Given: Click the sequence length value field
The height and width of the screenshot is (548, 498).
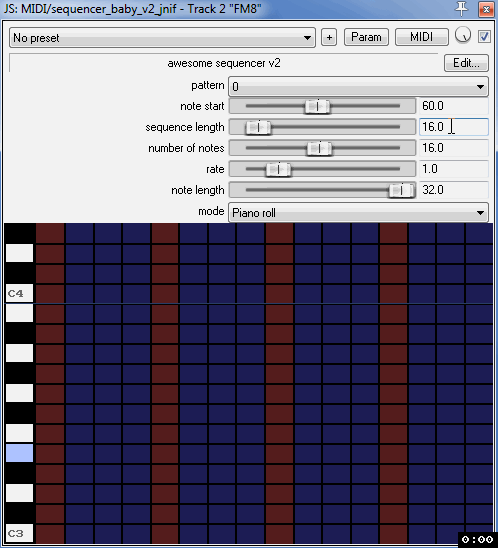Looking at the screenshot, I should point(453,127).
